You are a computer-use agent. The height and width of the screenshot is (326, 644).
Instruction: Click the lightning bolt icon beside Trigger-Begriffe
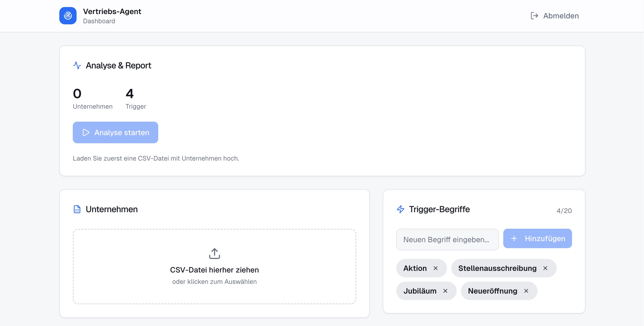pos(400,209)
